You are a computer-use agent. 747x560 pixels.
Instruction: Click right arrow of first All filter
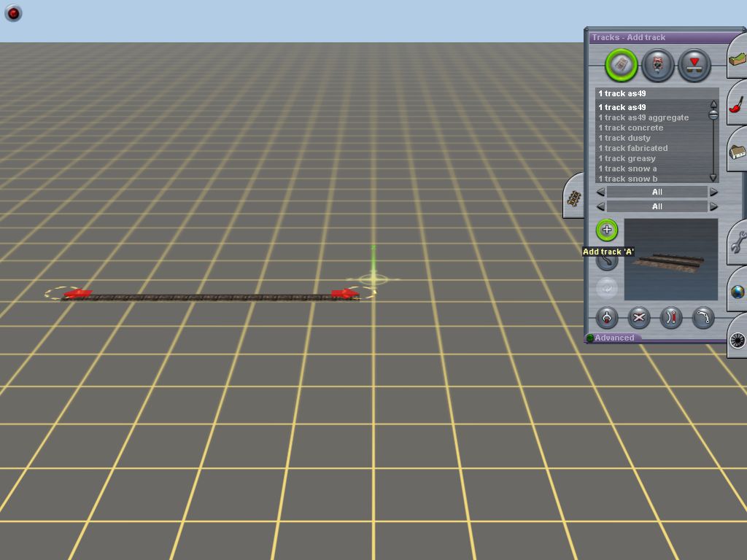tap(713, 192)
